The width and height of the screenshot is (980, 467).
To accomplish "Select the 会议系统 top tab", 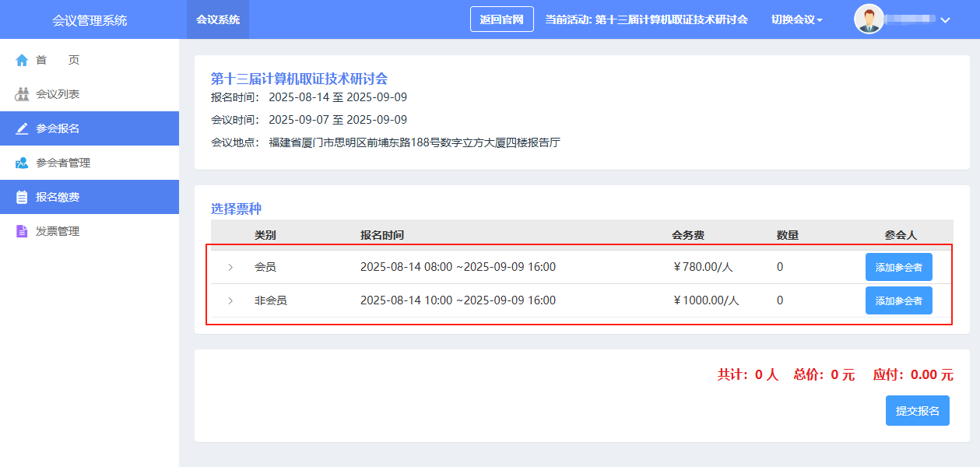I will (218, 19).
